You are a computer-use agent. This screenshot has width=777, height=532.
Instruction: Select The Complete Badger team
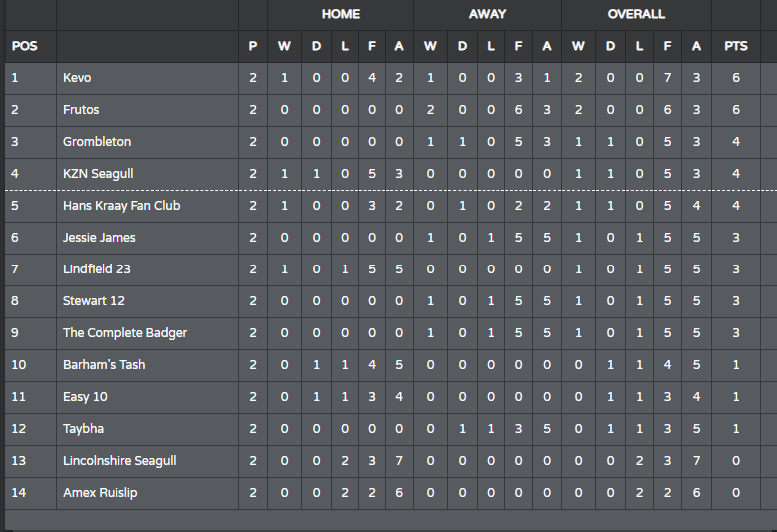pyautogui.click(x=125, y=332)
